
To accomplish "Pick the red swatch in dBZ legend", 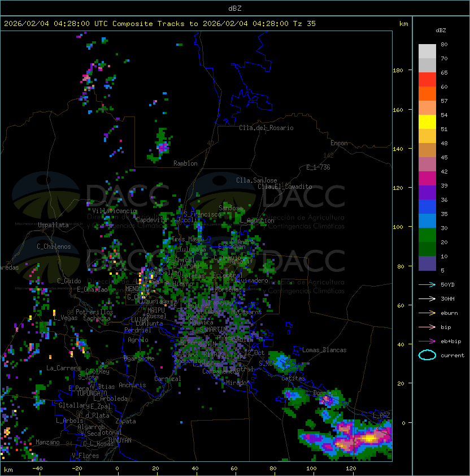I will (427, 80).
